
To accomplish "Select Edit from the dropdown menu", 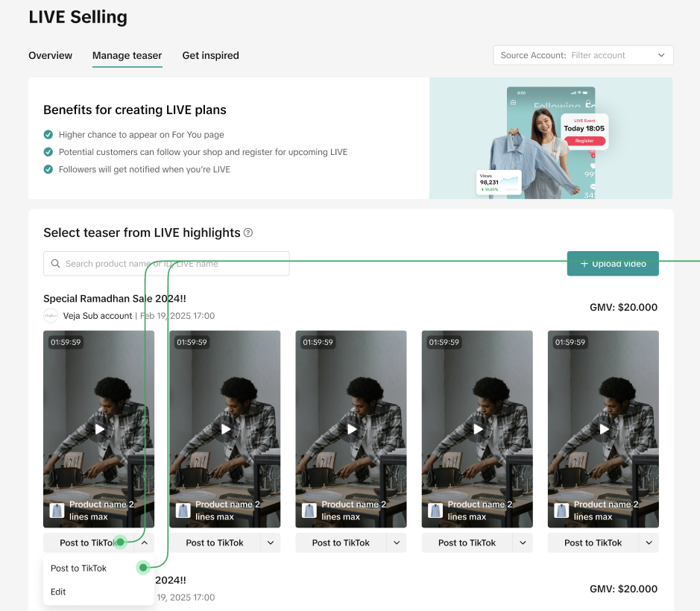I will click(x=58, y=592).
